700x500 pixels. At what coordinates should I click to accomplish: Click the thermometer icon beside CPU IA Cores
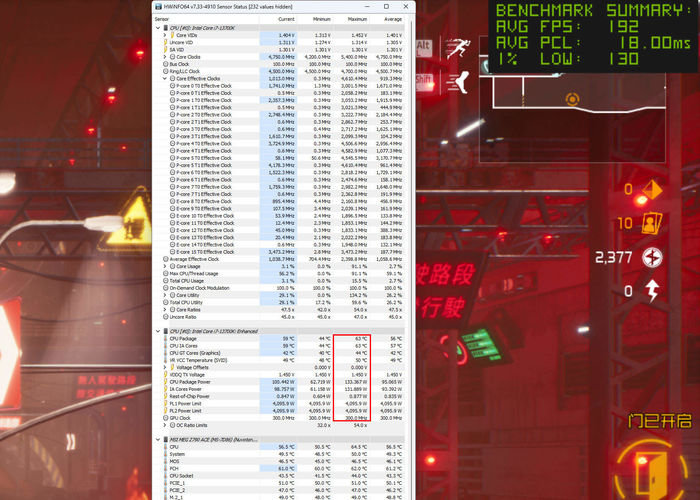click(x=166, y=346)
